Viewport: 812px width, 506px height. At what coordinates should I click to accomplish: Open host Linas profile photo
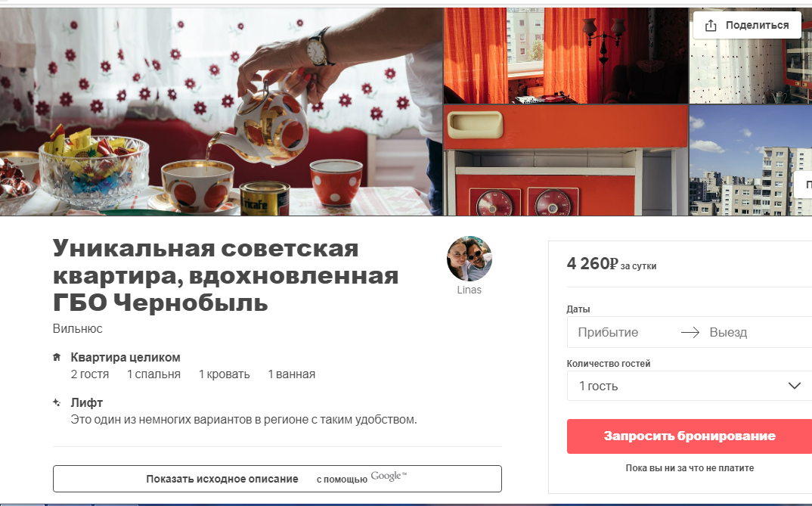[x=470, y=259]
